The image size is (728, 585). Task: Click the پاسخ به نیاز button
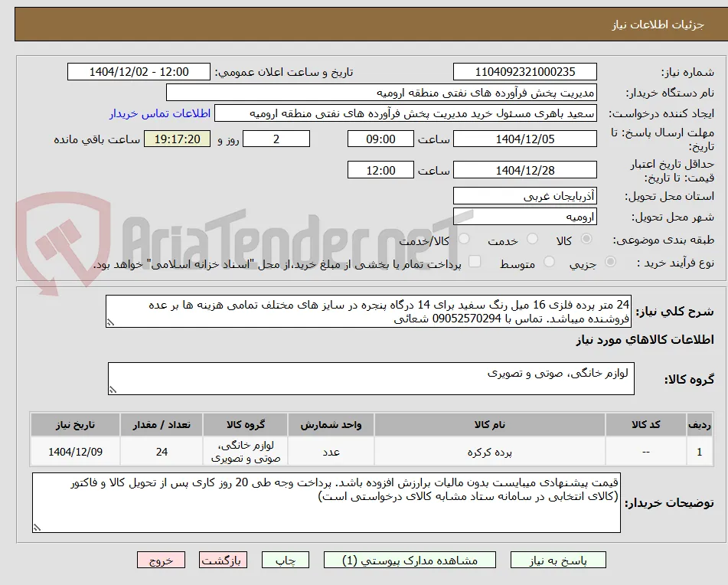[558, 560]
